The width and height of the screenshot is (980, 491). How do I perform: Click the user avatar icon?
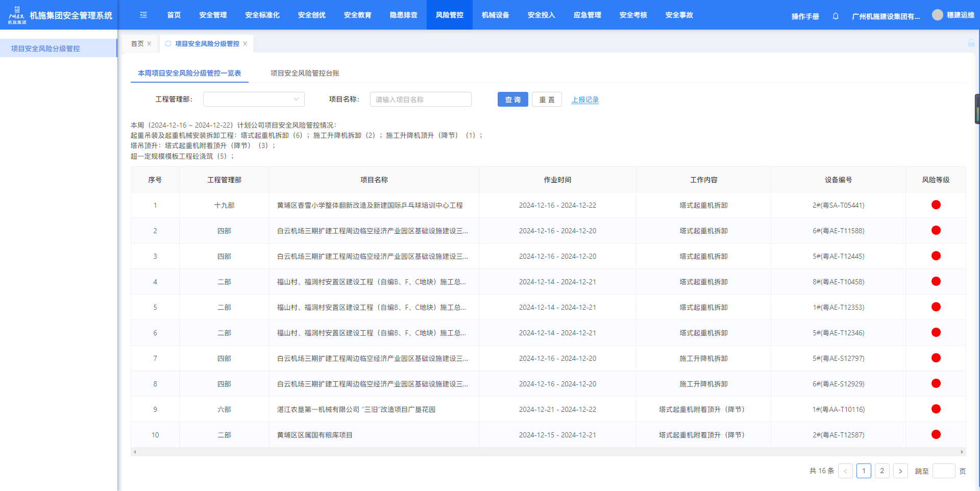pyautogui.click(x=937, y=15)
